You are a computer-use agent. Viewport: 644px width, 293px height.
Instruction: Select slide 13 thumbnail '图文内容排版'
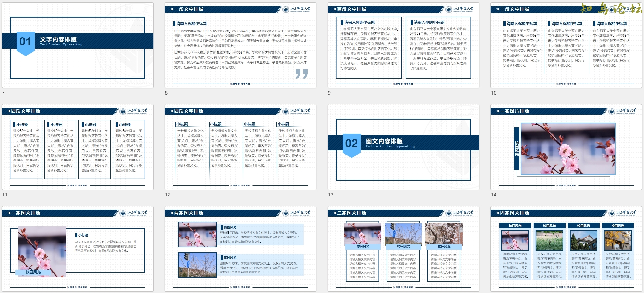pyautogui.click(x=403, y=147)
